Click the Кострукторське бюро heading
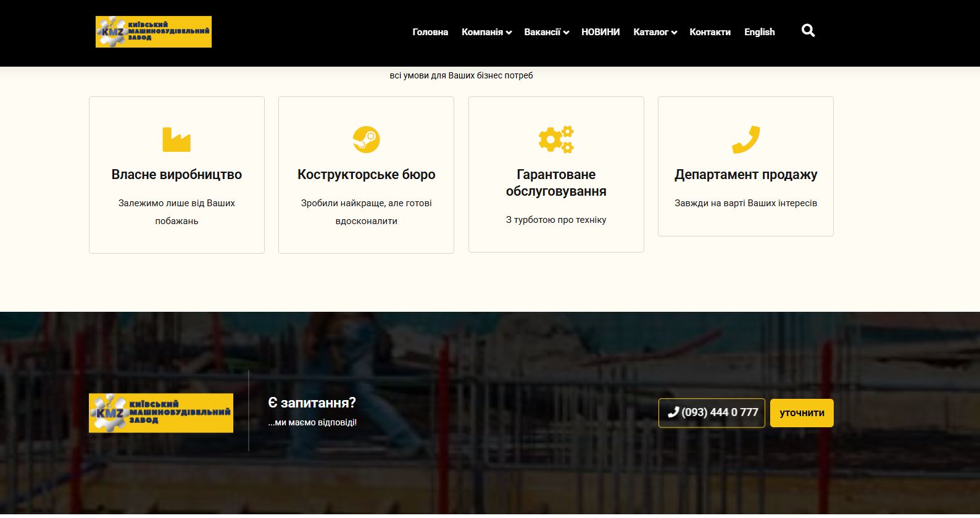The height and width of the screenshot is (518, 980). [366, 175]
